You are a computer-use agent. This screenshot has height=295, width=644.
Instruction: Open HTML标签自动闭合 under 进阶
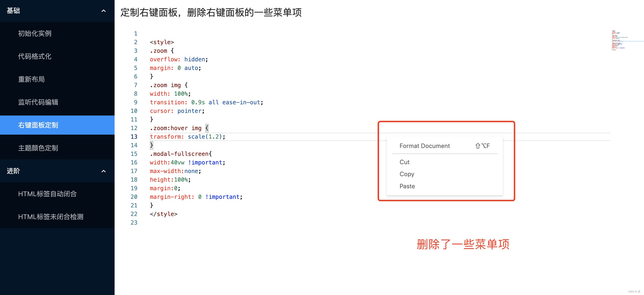(47, 194)
